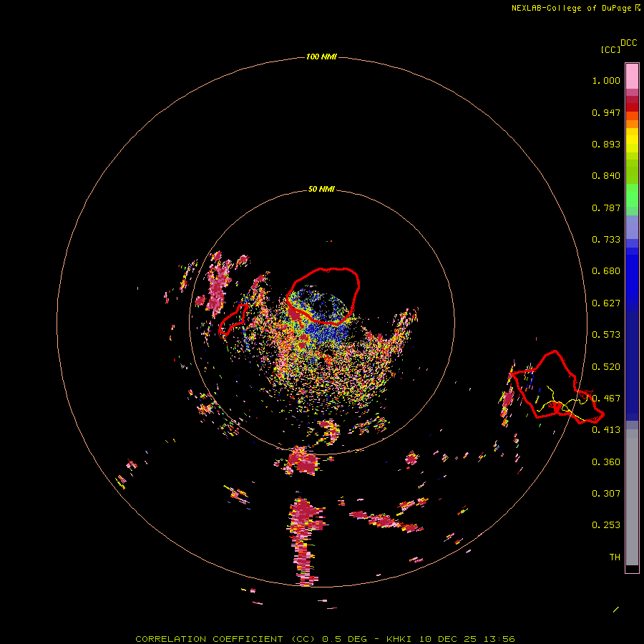Click the red island outline with yellow roads

tap(556, 388)
